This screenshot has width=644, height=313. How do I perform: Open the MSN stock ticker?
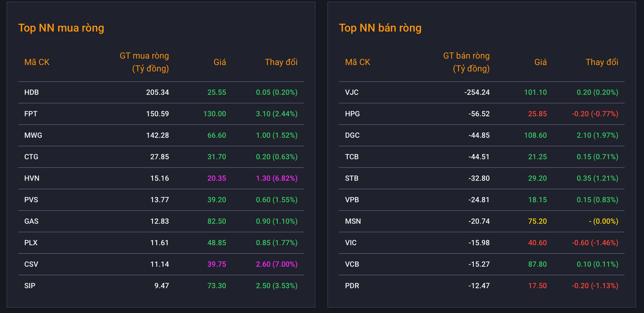tap(353, 221)
